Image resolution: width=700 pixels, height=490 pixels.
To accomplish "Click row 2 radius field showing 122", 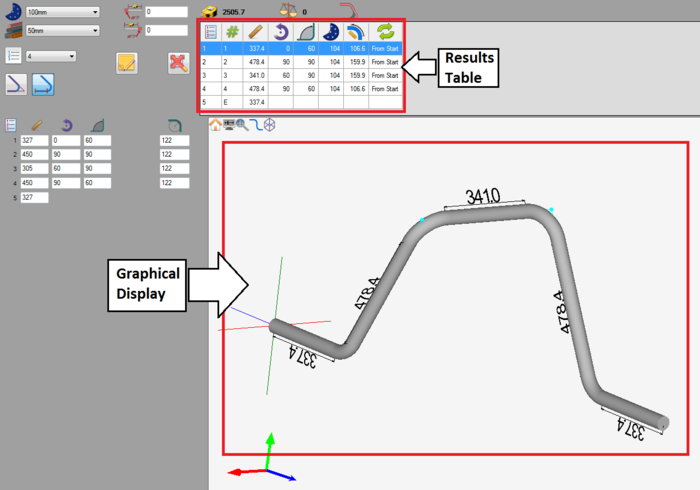I will [x=174, y=154].
